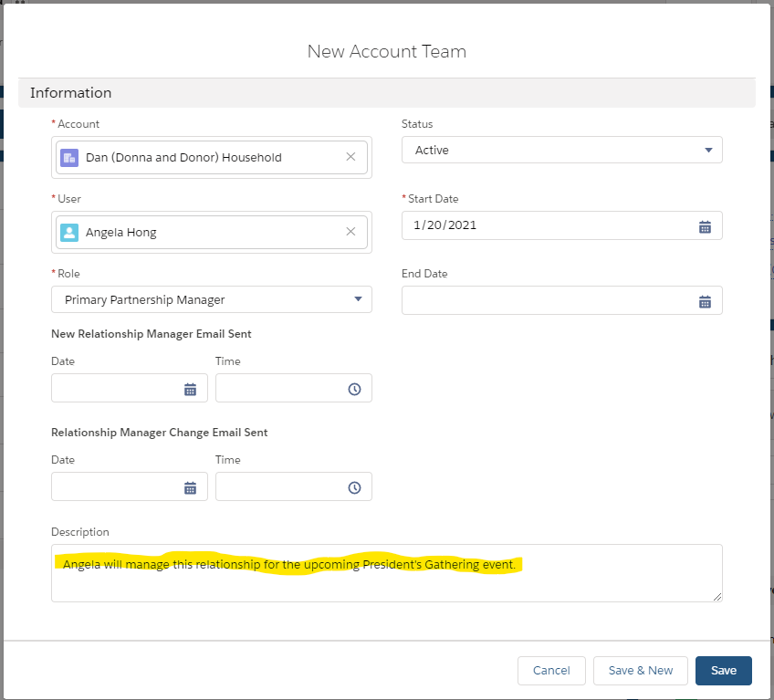Open calendar for Relationship Manager Change Email date
The height and width of the screenshot is (700, 774).
(x=190, y=487)
